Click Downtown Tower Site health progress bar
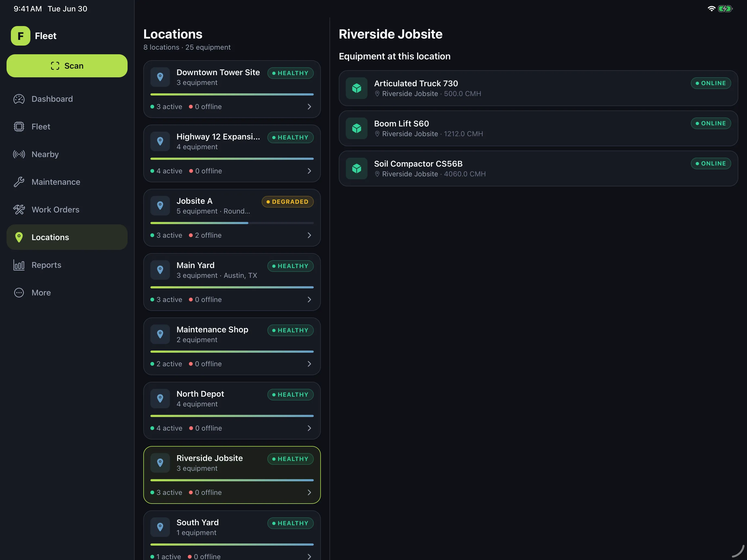This screenshot has width=747, height=560. (x=232, y=94)
